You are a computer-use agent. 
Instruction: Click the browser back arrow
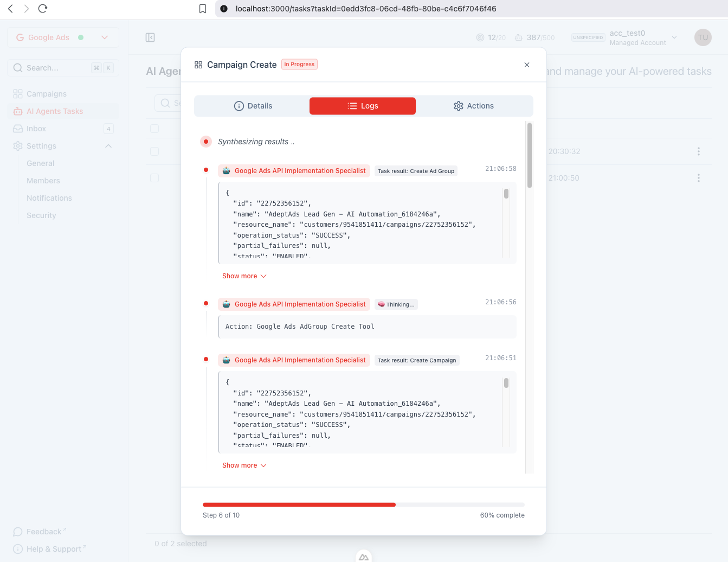10,9
